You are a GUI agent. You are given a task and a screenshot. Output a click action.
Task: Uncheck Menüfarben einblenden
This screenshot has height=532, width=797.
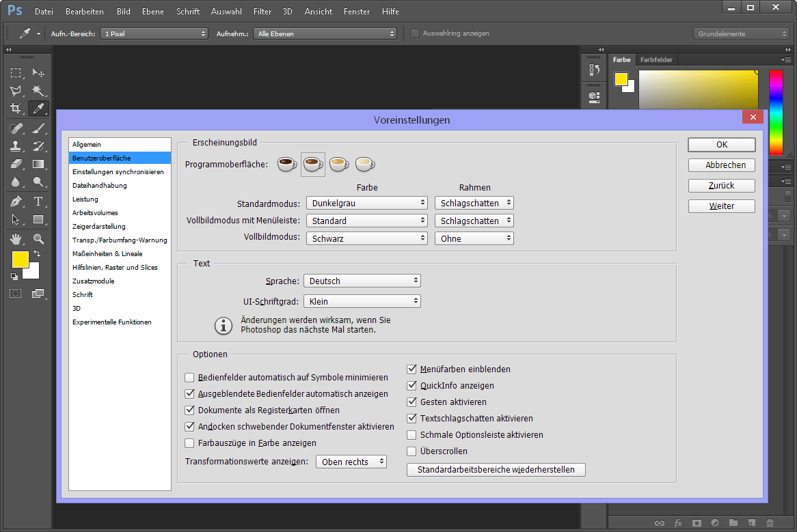411,369
